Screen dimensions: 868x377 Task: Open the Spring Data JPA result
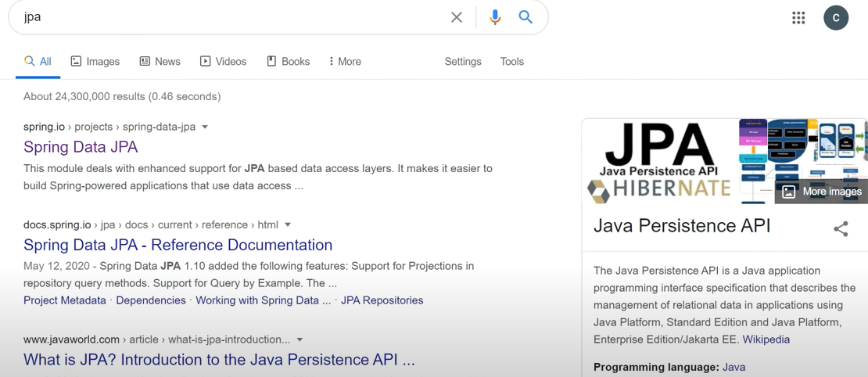coord(81,147)
